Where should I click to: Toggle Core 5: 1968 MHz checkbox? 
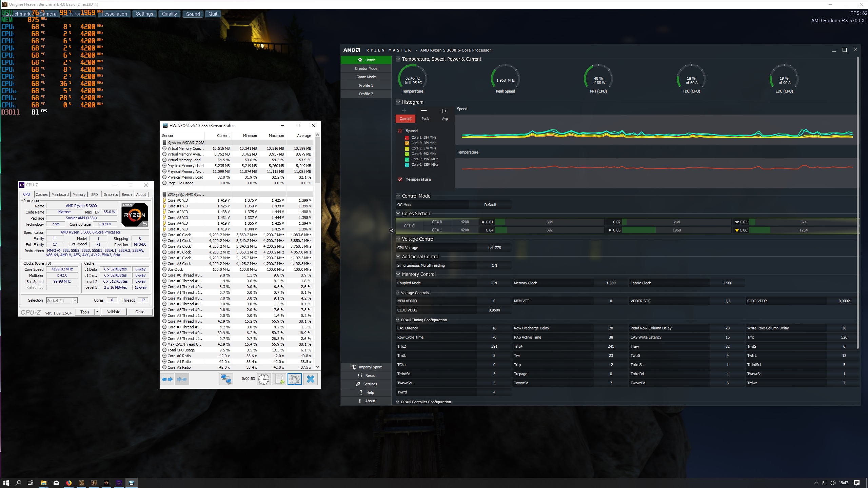(407, 159)
